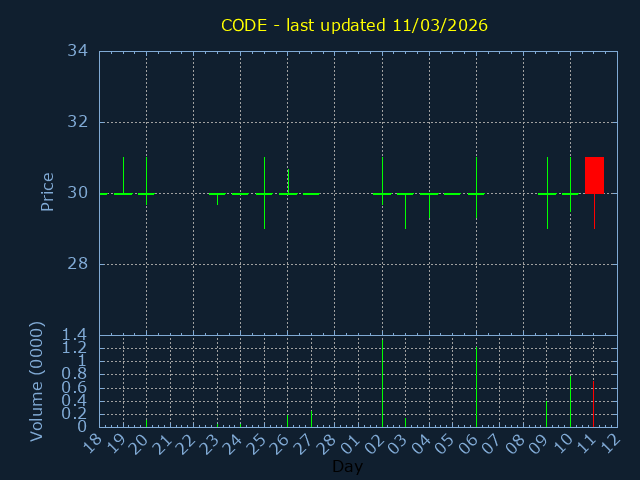Select the day 27 tick on x-axis
Image resolution: width=640 pixels, height=480 pixels.
(x=306, y=442)
